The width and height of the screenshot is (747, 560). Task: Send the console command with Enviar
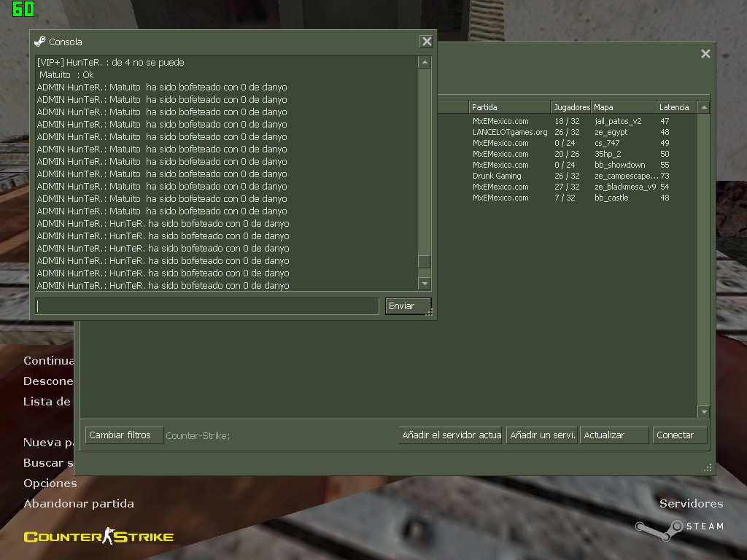[x=408, y=306]
